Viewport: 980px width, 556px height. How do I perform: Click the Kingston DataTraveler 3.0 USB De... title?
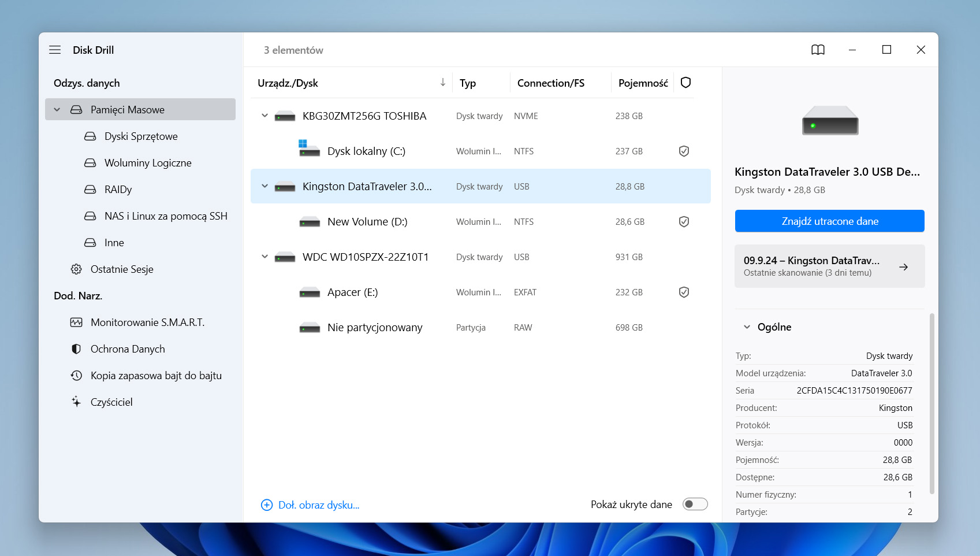(827, 172)
